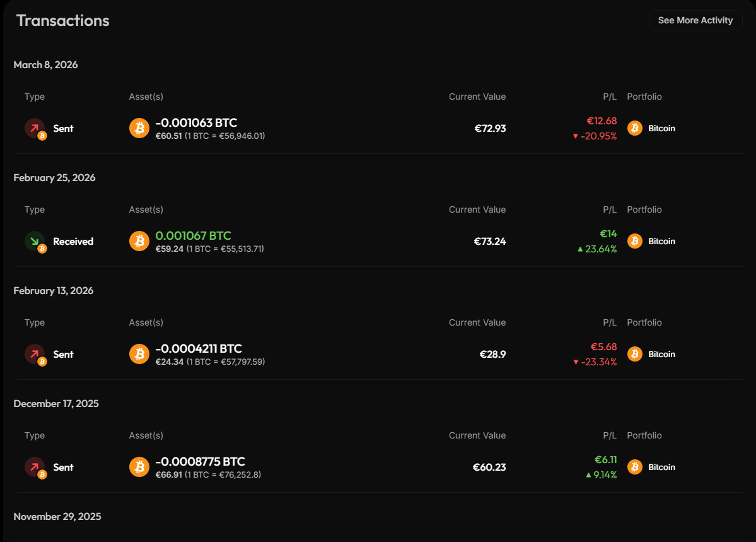Click the Sent arrow icon for December 17
This screenshot has width=756, height=542.
[x=35, y=467]
